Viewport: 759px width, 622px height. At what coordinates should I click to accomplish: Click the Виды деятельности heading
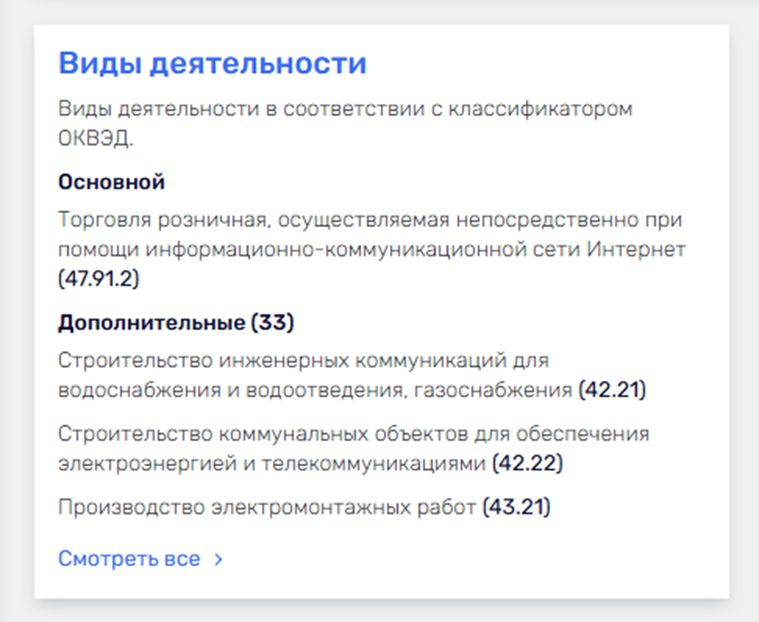pos(212,63)
